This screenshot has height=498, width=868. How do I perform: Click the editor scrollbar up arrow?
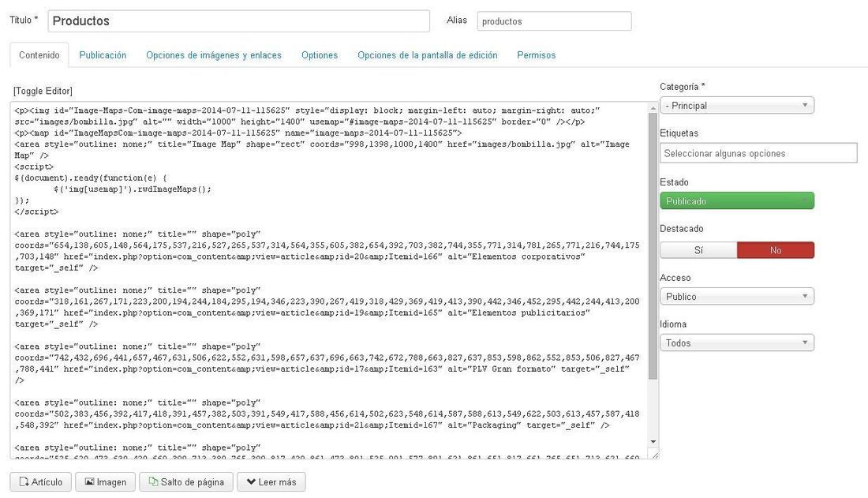[653, 107]
